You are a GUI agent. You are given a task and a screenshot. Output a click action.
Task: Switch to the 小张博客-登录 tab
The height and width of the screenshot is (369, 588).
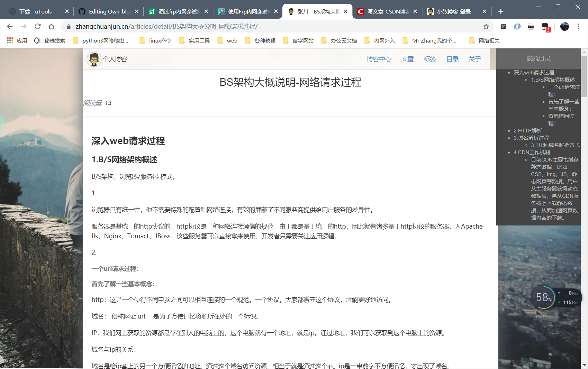coord(457,11)
